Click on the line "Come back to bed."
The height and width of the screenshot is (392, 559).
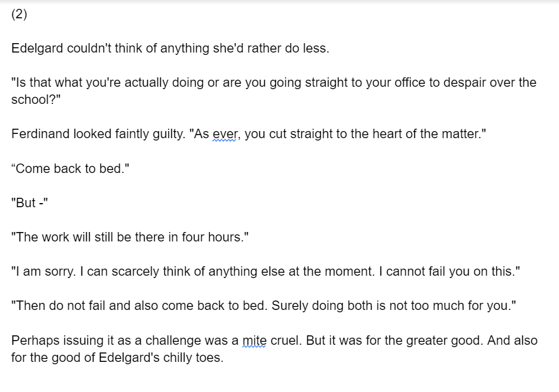pyautogui.click(x=70, y=169)
